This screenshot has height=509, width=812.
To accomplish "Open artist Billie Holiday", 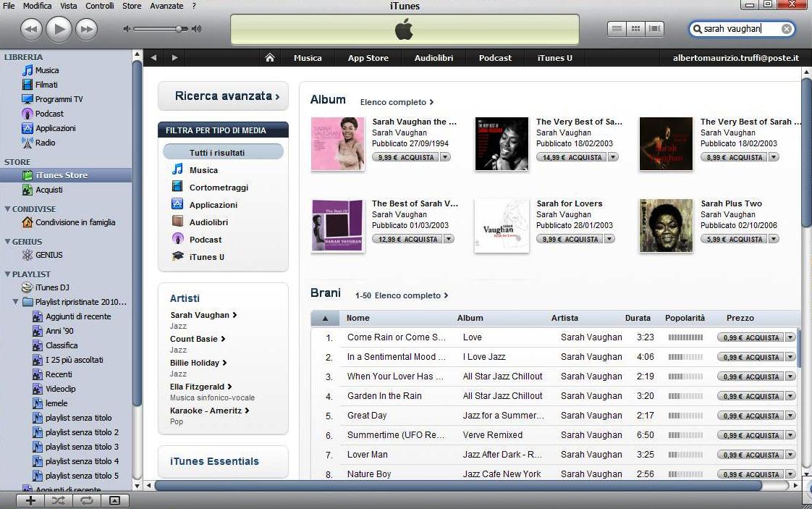I will pyautogui.click(x=198, y=363).
